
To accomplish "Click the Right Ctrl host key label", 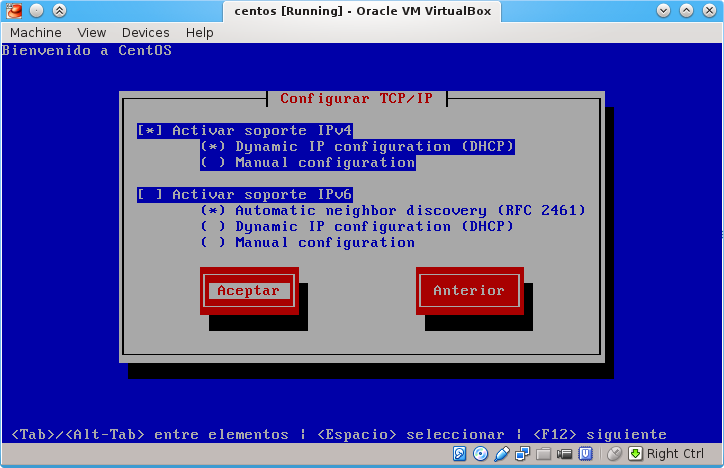I will [x=675, y=454].
